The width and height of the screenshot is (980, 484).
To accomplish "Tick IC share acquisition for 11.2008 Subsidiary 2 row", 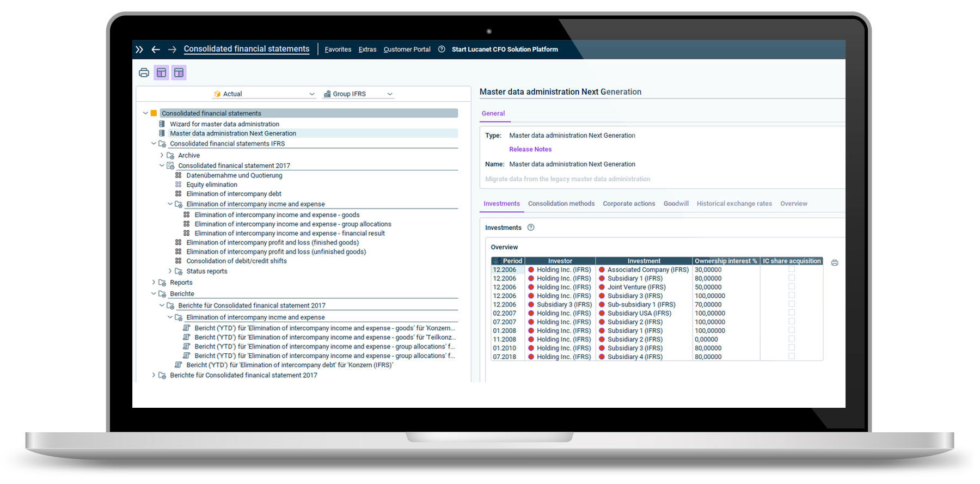I will (x=792, y=339).
